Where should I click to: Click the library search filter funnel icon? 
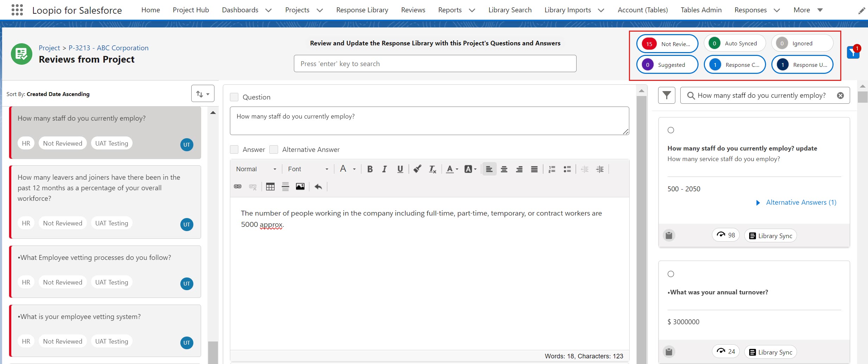[667, 95]
